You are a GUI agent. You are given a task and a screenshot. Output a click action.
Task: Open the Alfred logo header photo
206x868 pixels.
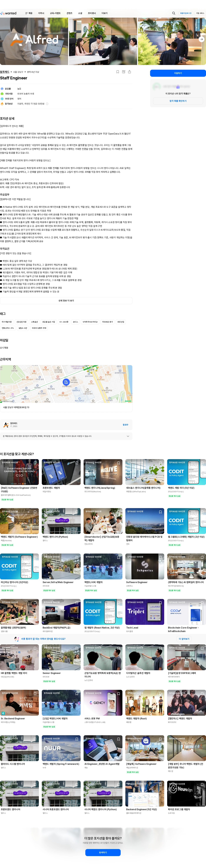point(34,41)
